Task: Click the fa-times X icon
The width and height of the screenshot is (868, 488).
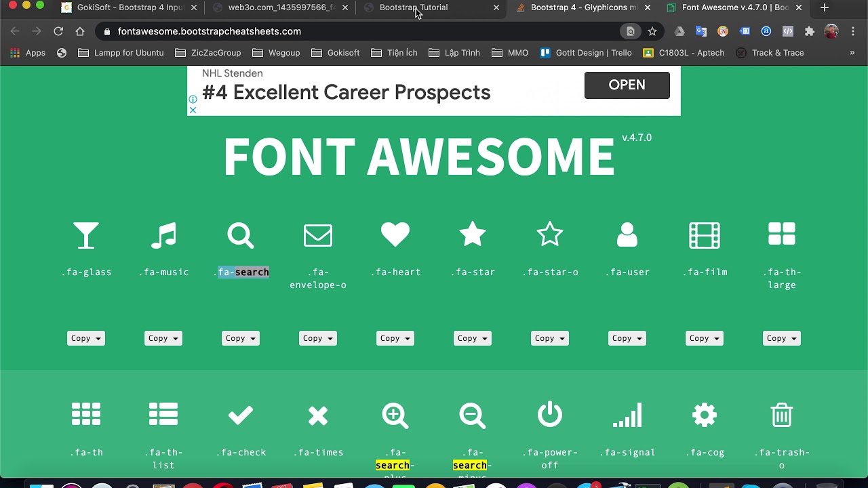Action: click(318, 415)
